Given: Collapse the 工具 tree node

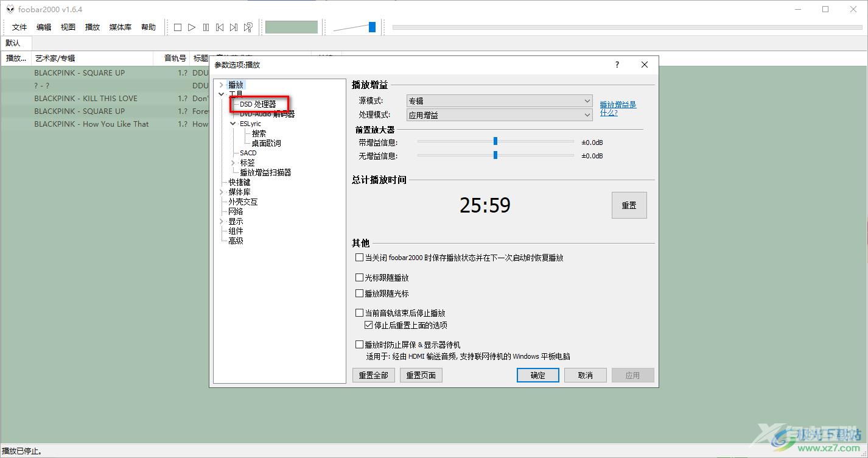Looking at the screenshot, I should pos(222,94).
